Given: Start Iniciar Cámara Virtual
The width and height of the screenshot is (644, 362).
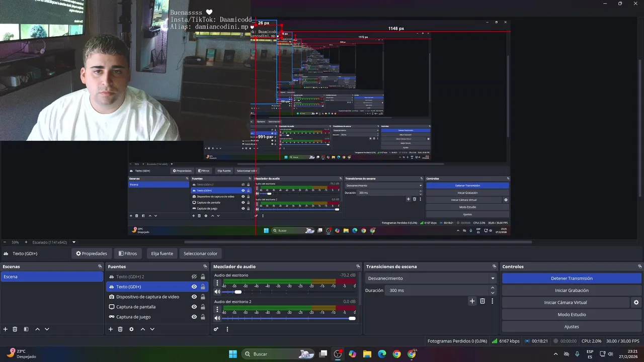Looking at the screenshot, I should [x=566, y=302].
